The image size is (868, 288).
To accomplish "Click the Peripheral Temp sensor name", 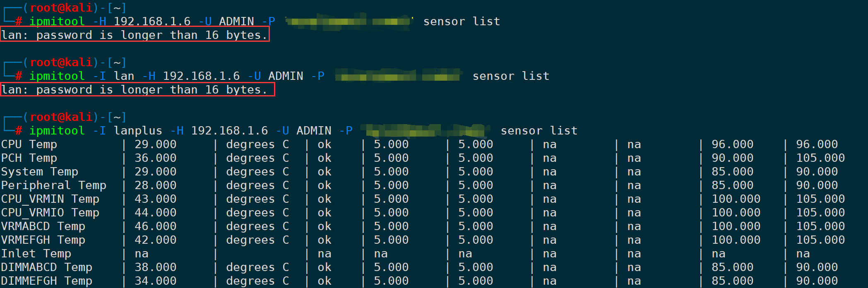I will 53,185.
